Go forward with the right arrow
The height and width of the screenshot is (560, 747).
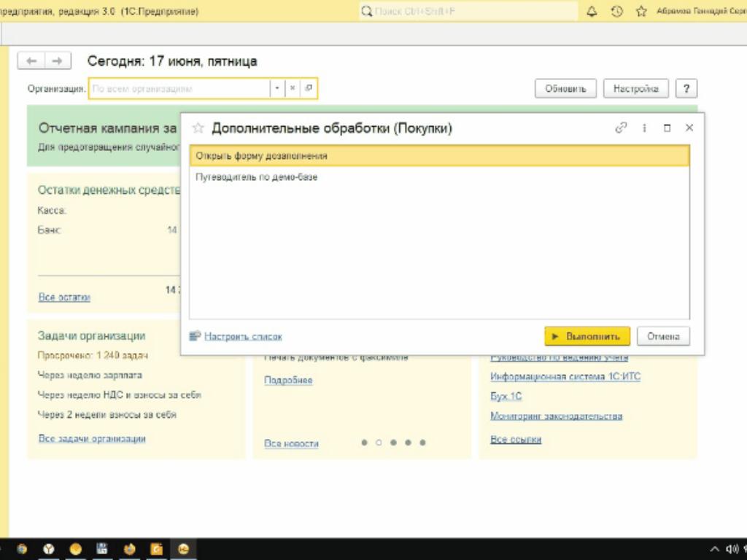tap(58, 61)
